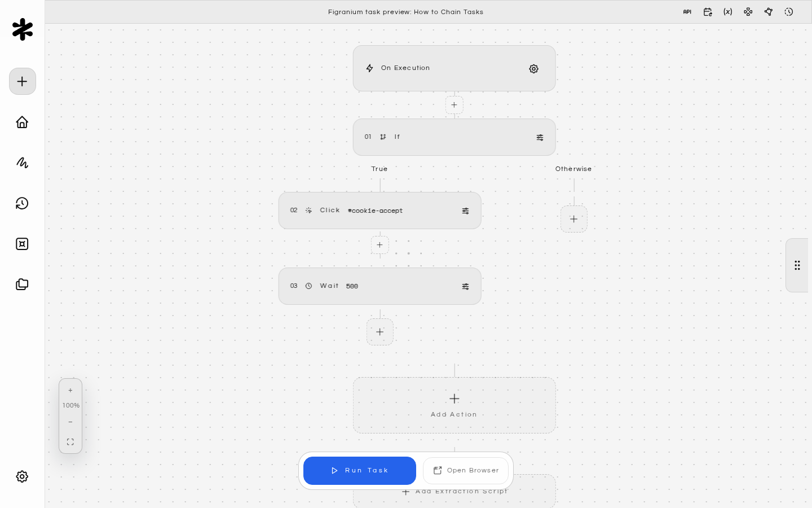Select the 01 If step node
Image resolution: width=812 pixels, height=508 pixels.
tap(454, 137)
